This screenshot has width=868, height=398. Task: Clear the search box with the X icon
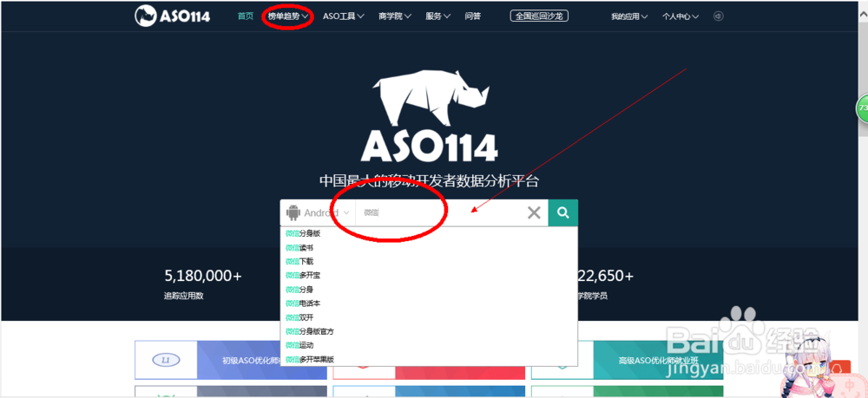pos(534,212)
